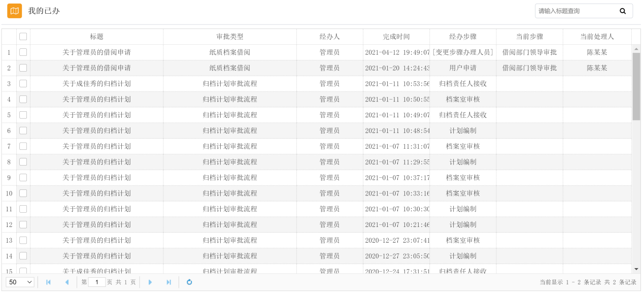Click the 经办人 column header
Image resolution: width=644 pixels, height=292 pixels.
tap(330, 37)
